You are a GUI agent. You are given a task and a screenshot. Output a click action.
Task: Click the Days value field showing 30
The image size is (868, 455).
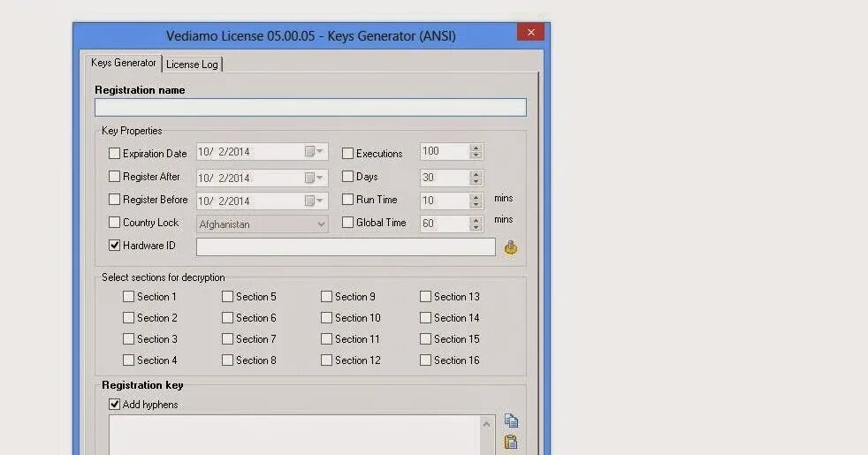[445, 178]
